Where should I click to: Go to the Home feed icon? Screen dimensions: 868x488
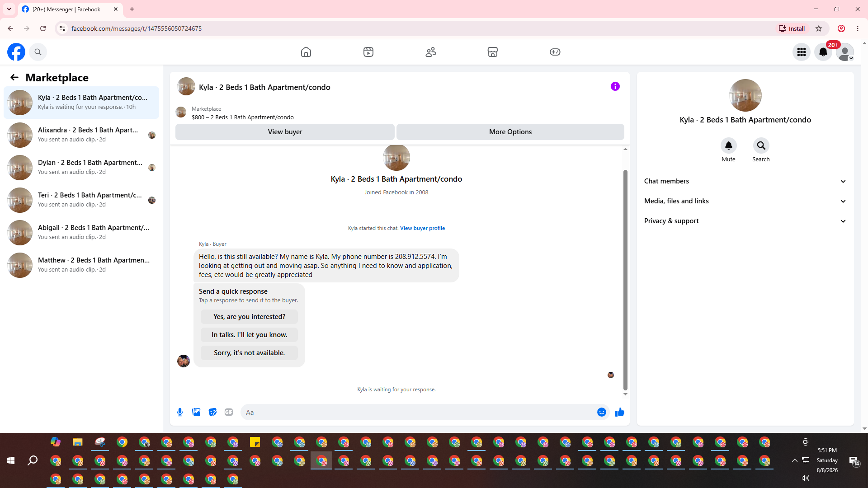point(306,52)
